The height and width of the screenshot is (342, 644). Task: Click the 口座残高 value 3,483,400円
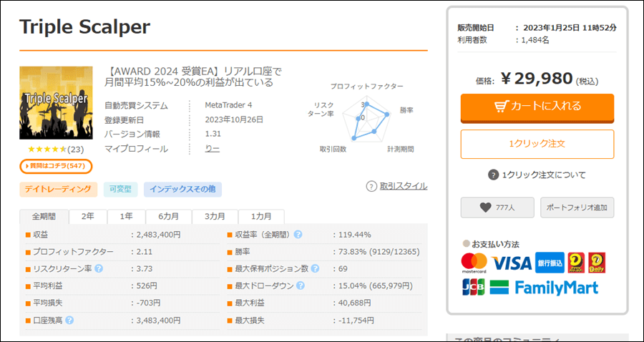click(158, 321)
